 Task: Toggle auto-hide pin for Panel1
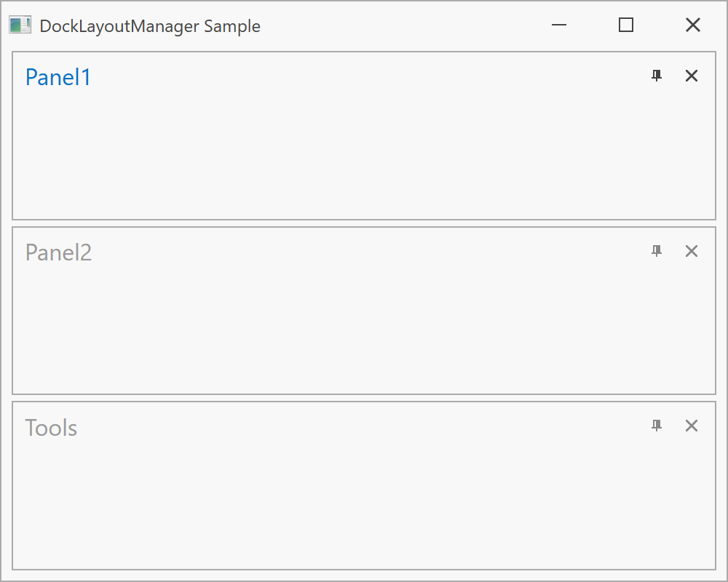pyautogui.click(x=657, y=76)
